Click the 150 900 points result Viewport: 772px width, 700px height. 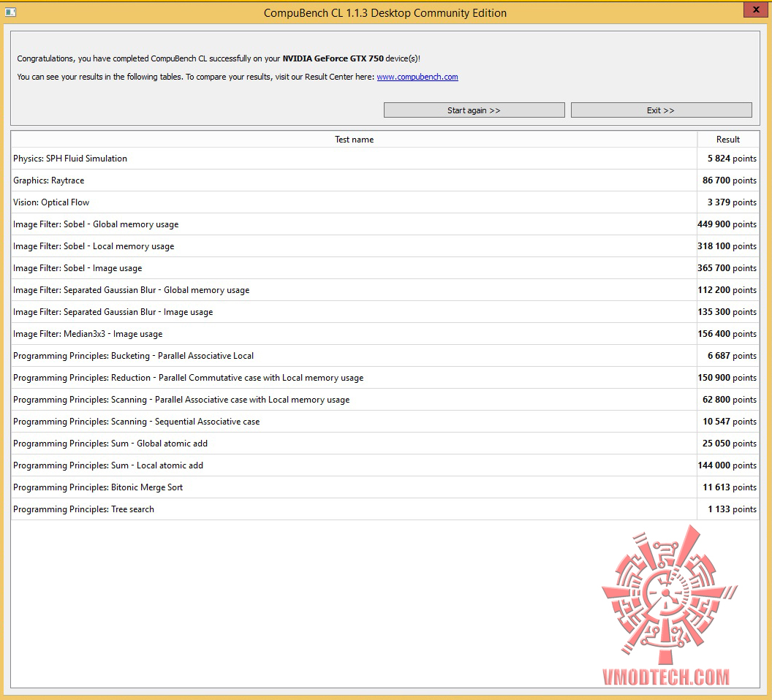727,378
